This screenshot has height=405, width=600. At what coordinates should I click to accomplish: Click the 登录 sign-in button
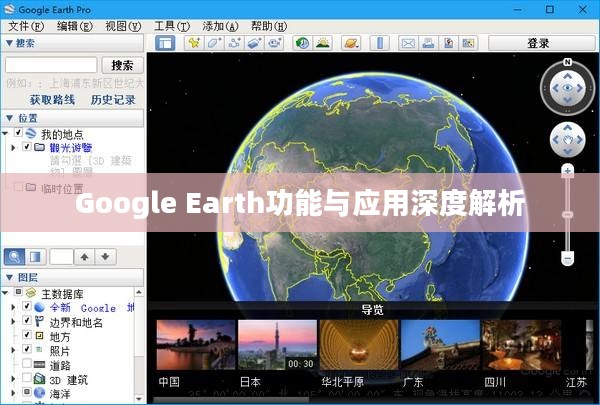542,43
